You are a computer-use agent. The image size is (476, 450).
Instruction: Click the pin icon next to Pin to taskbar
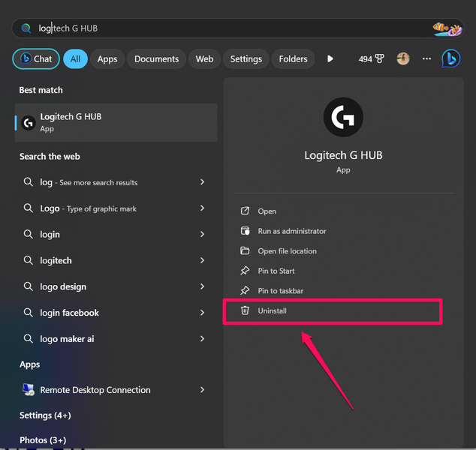tap(245, 290)
